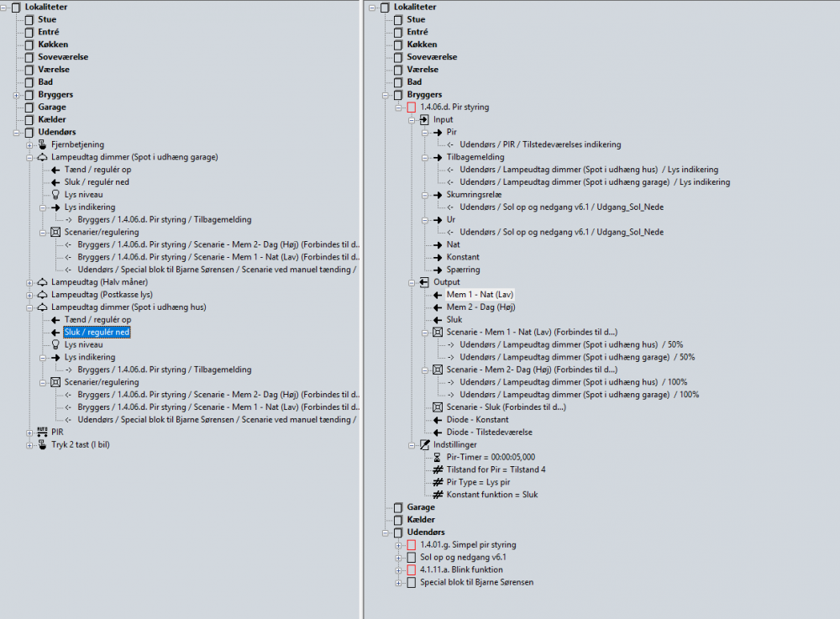Expand the Lampeudtag (Halv måner) node

(x=29, y=282)
